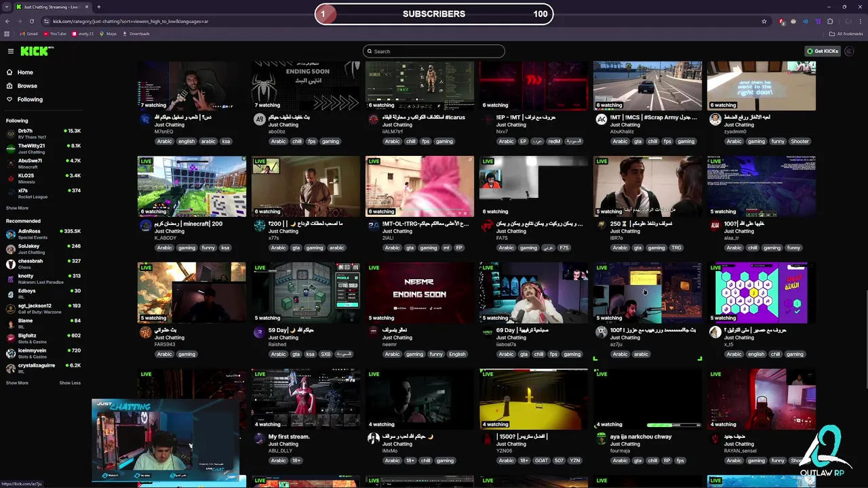This screenshot has width=868, height=488.
Task: Open AbuSwe7l channel from Following
Action: coord(43,164)
